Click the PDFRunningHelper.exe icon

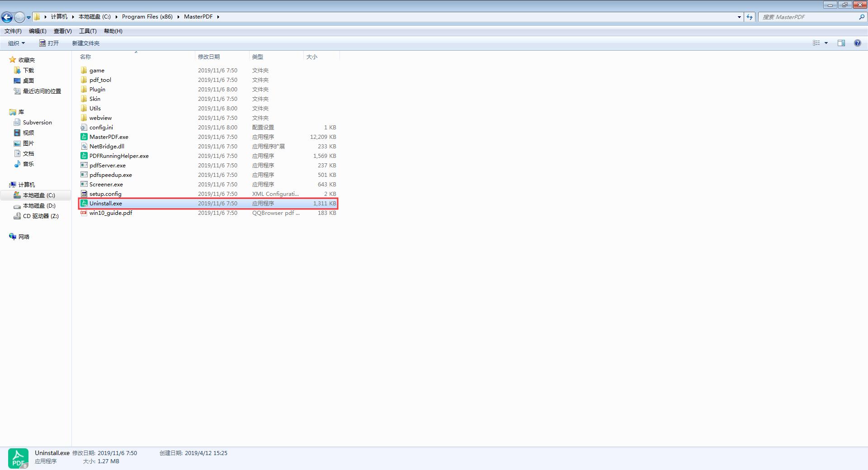point(84,156)
